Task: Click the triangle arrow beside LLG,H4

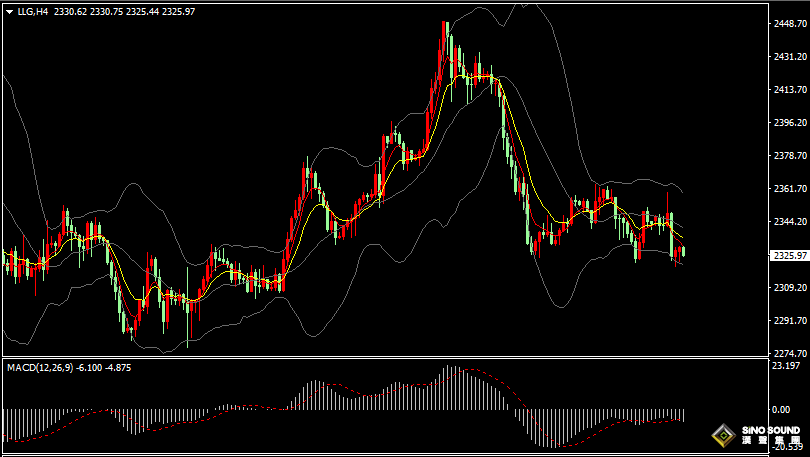Action: pos(10,12)
